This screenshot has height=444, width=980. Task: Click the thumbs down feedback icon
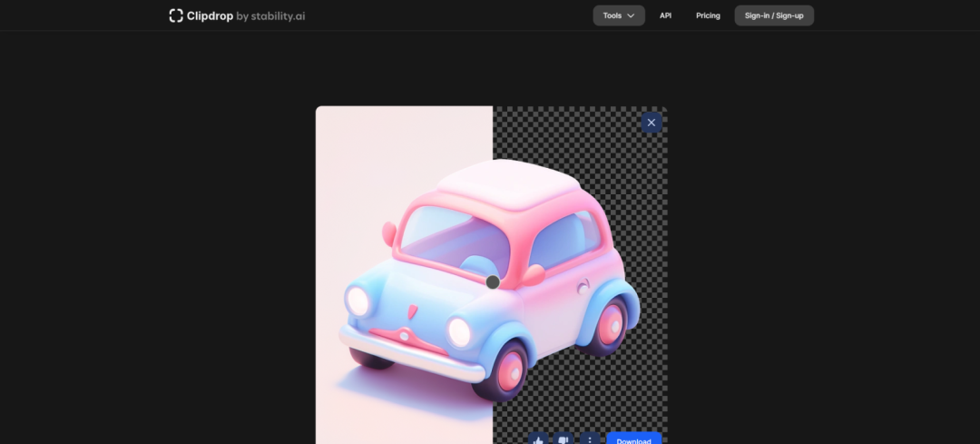(563, 439)
